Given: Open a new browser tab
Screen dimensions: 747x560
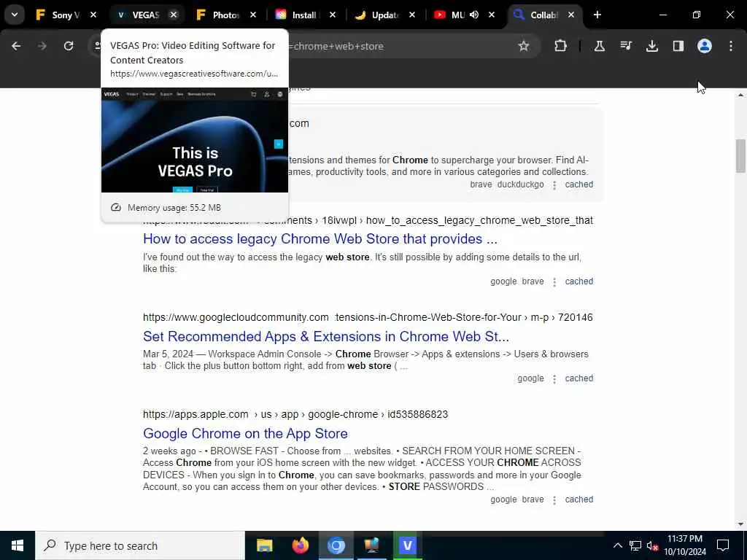Looking at the screenshot, I should tap(597, 15).
